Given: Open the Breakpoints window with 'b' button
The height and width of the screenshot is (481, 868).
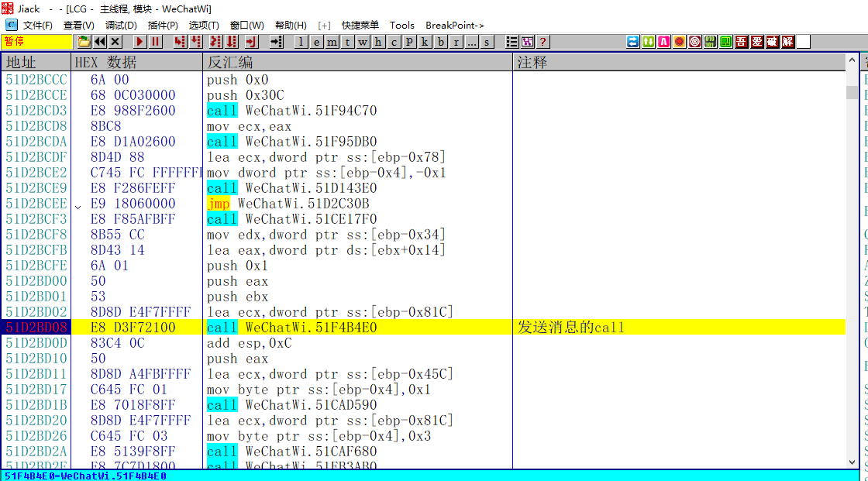Looking at the screenshot, I should pos(441,42).
